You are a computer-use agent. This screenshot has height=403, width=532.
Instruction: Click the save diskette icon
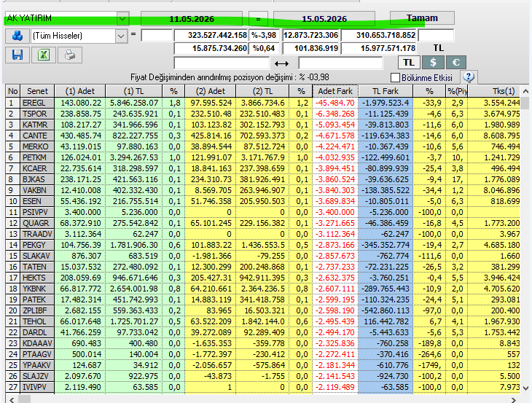[17, 55]
